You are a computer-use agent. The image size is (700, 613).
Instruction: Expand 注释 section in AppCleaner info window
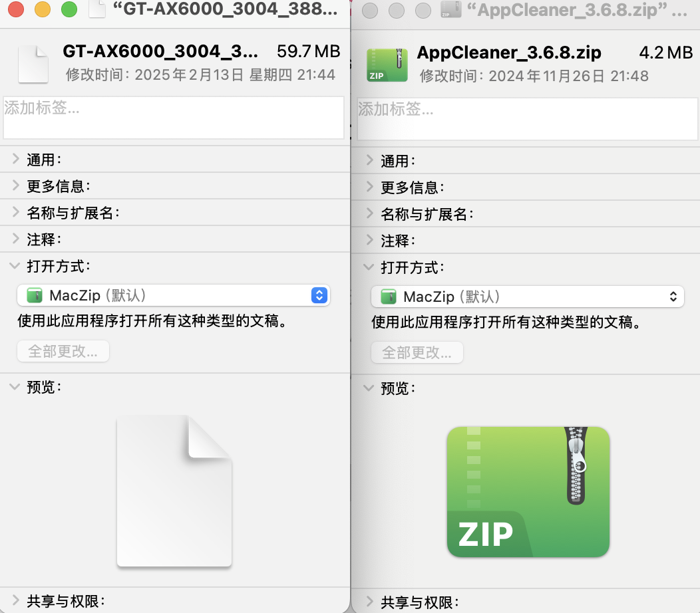(x=370, y=241)
